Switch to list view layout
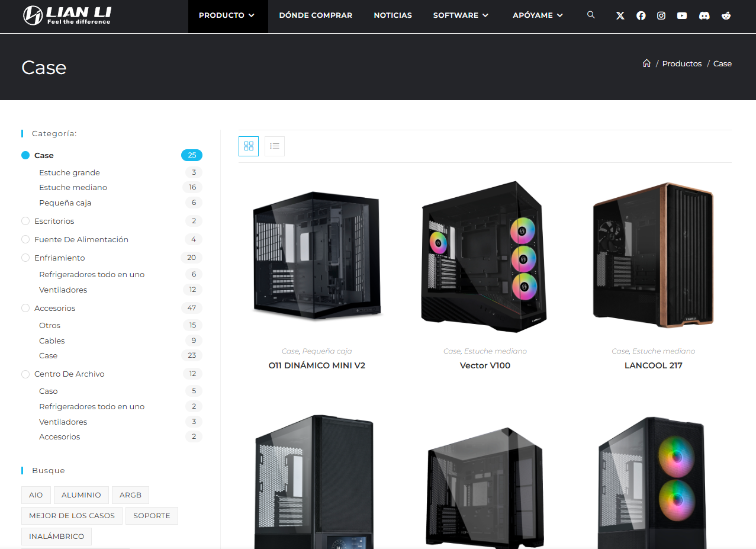 click(x=275, y=146)
